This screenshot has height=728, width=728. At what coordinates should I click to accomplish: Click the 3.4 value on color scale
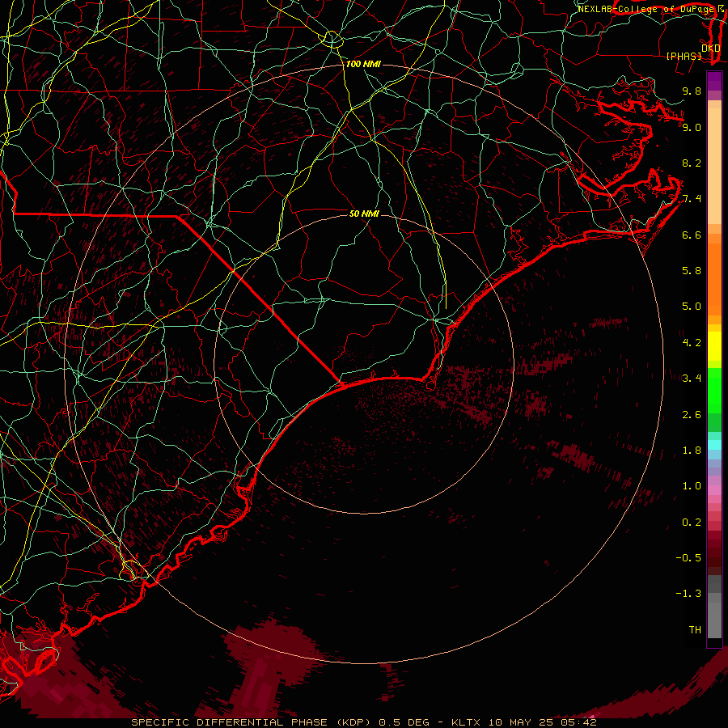coord(692,379)
